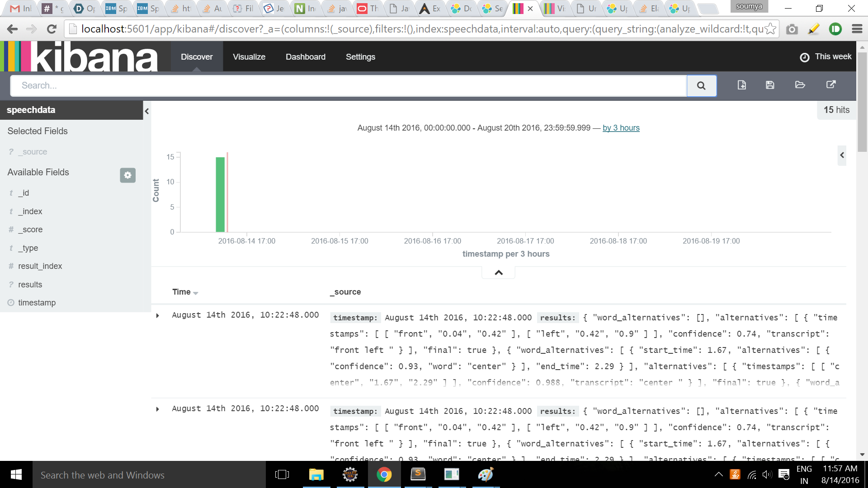The image size is (868, 488).
Task: Open the Load Saved Search folder icon
Action: tap(800, 85)
